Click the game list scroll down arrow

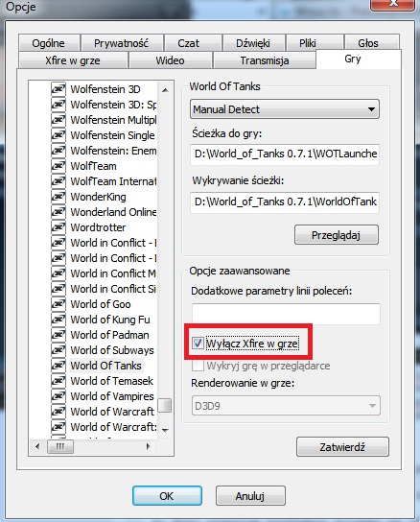pyautogui.click(x=165, y=431)
